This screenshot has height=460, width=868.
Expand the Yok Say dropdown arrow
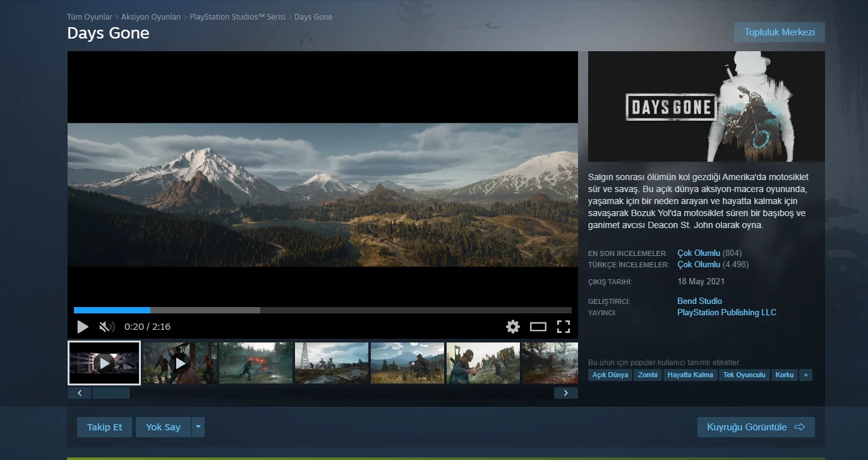198,427
